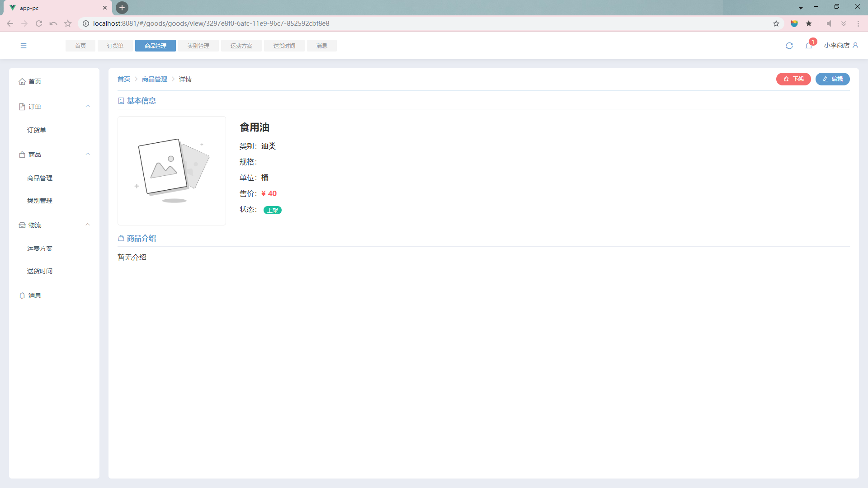Open the notification bell with badge
This screenshot has width=868, height=488.
click(809, 46)
